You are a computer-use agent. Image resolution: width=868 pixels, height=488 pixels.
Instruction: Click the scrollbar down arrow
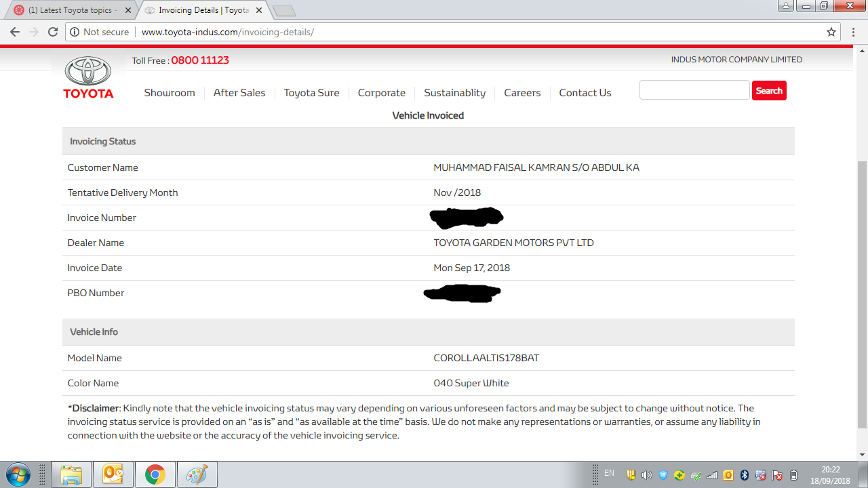tap(862, 455)
